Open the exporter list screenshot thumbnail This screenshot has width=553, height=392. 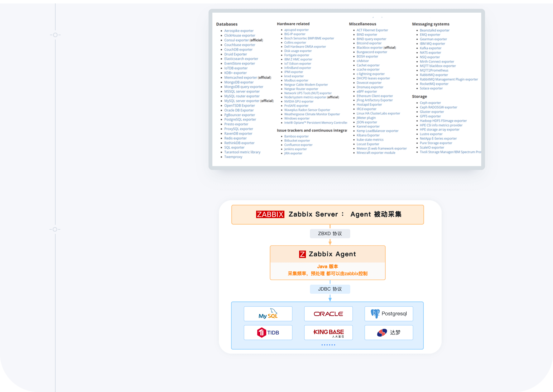coord(347,89)
